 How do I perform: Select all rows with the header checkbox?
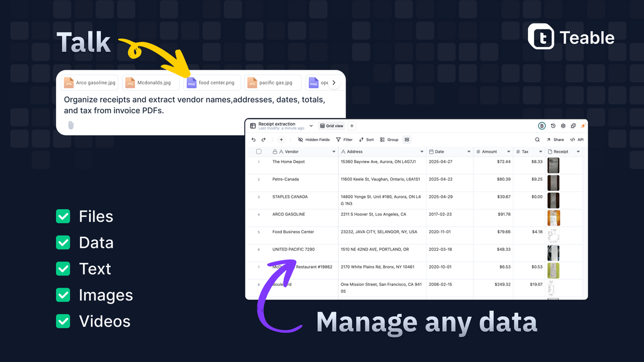[x=259, y=151]
